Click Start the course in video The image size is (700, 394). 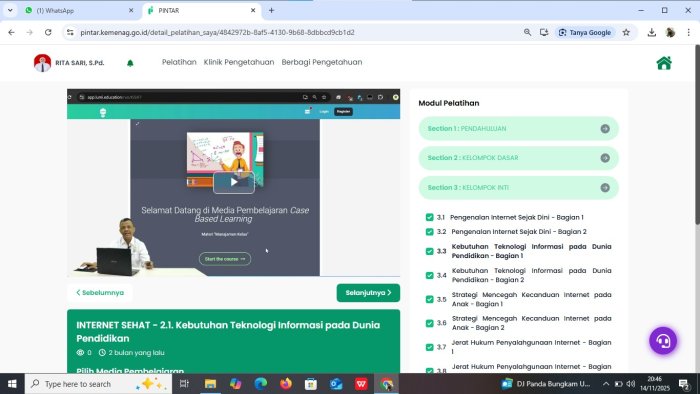[225, 259]
